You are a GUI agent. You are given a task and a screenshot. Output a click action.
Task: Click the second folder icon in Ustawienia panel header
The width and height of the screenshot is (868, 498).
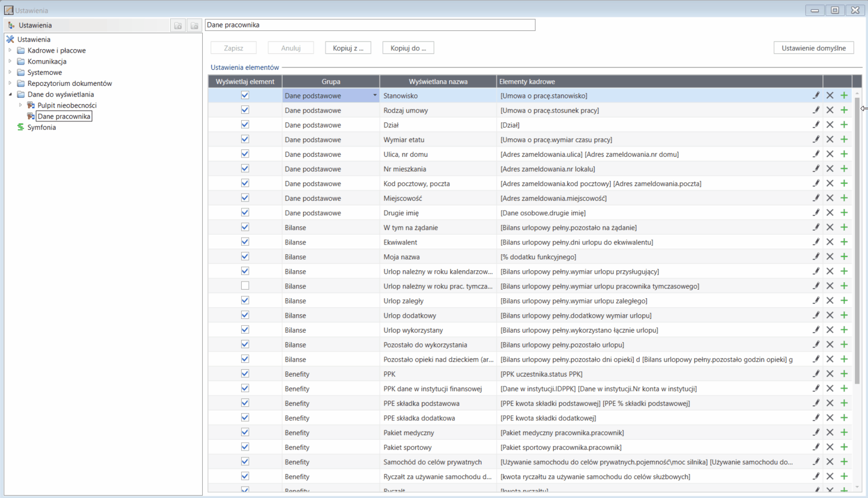194,25
